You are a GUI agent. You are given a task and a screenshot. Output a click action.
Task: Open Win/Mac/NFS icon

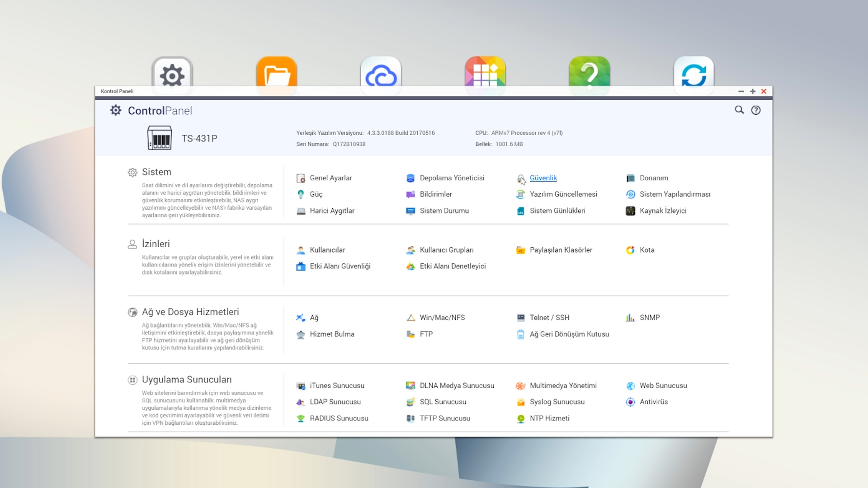410,318
